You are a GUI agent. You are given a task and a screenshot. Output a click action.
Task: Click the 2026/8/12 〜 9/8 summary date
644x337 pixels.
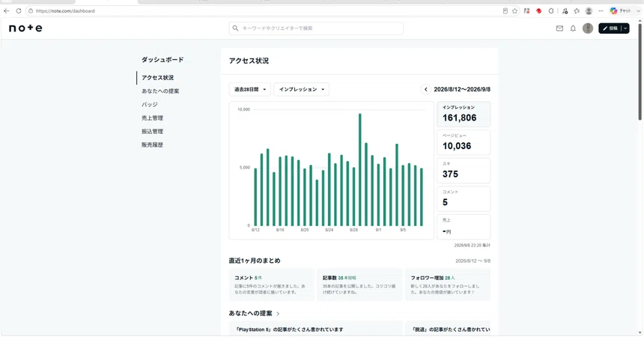click(473, 261)
